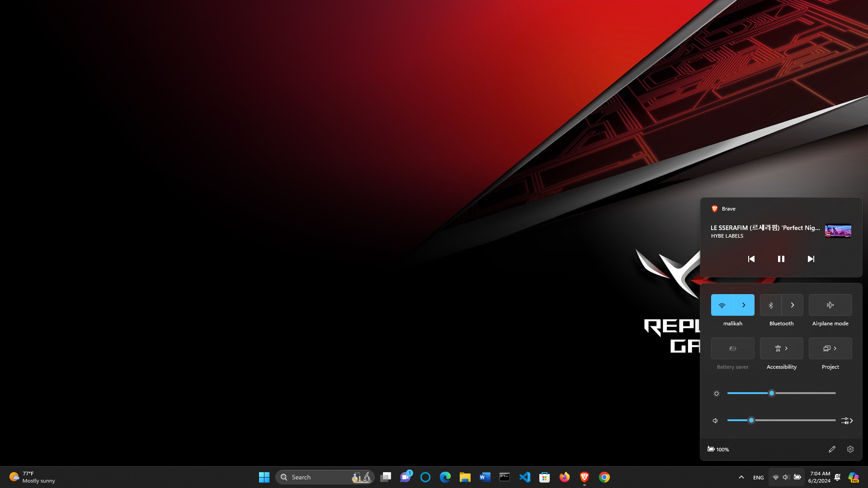This screenshot has width=868, height=488.
Task: Open Project display options
Action: 830,348
